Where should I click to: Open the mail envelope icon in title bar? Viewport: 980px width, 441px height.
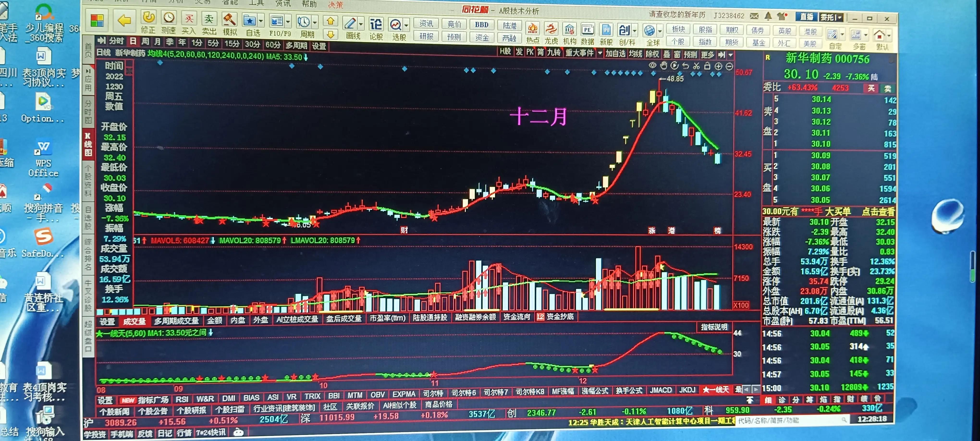754,16
